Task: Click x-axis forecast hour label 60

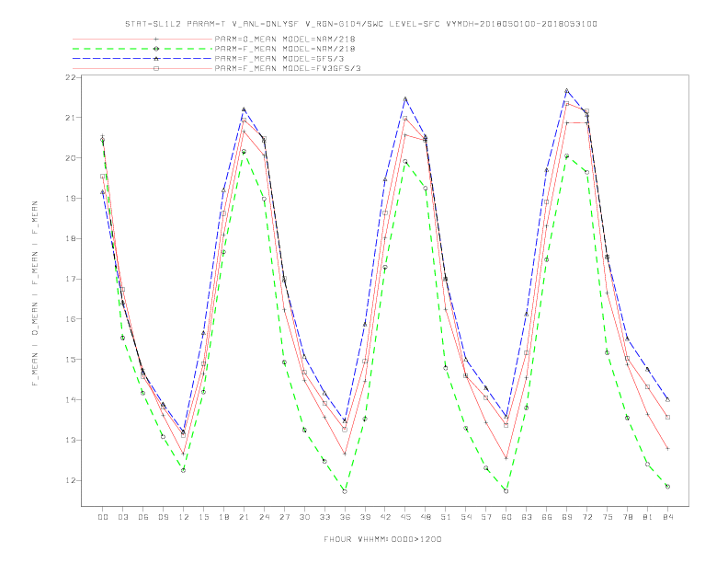Action: click(506, 517)
